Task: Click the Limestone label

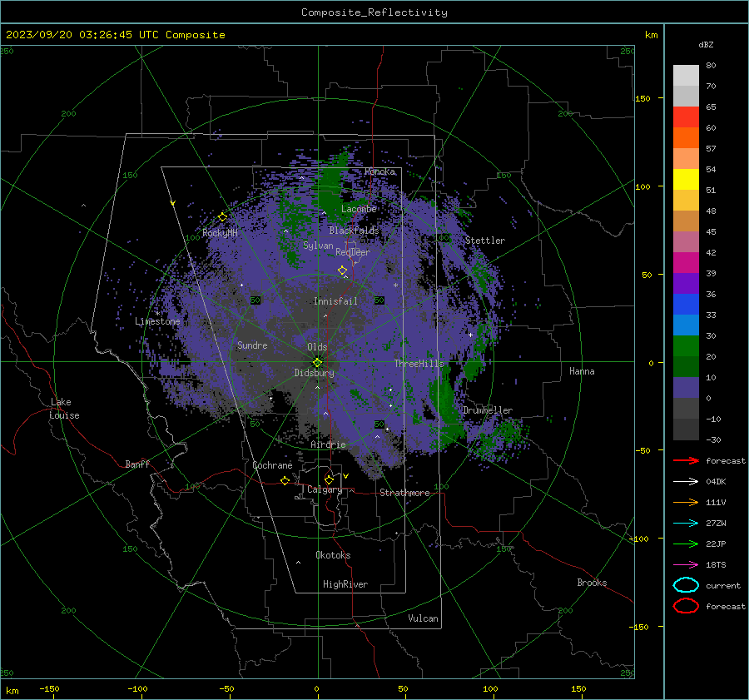Action: pos(157,321)
